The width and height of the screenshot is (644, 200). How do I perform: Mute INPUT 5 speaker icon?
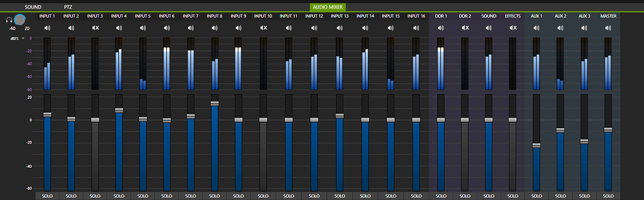(x=143, y=28)
